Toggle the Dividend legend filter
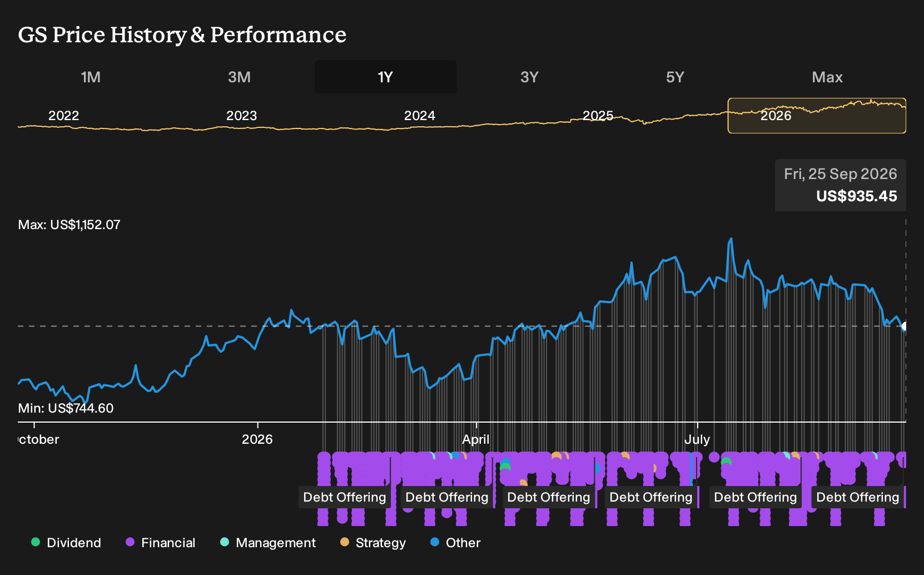 (x=66, y=543)
